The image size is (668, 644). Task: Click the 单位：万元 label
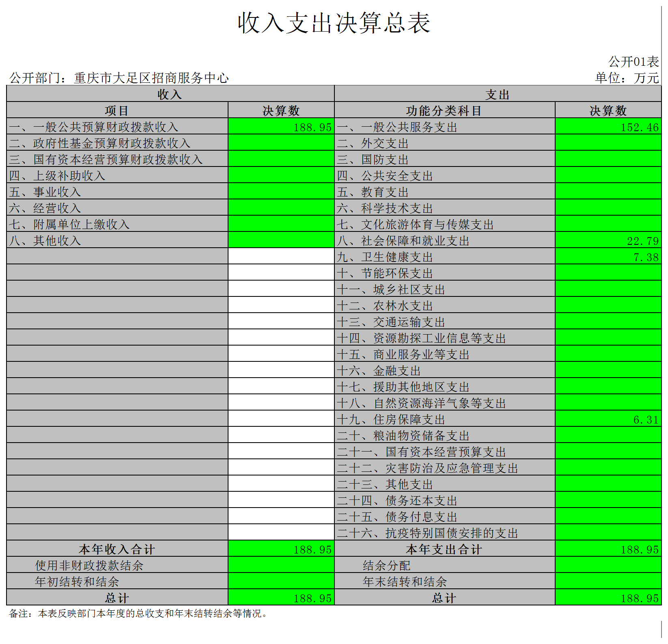click(x=627, y=78)
